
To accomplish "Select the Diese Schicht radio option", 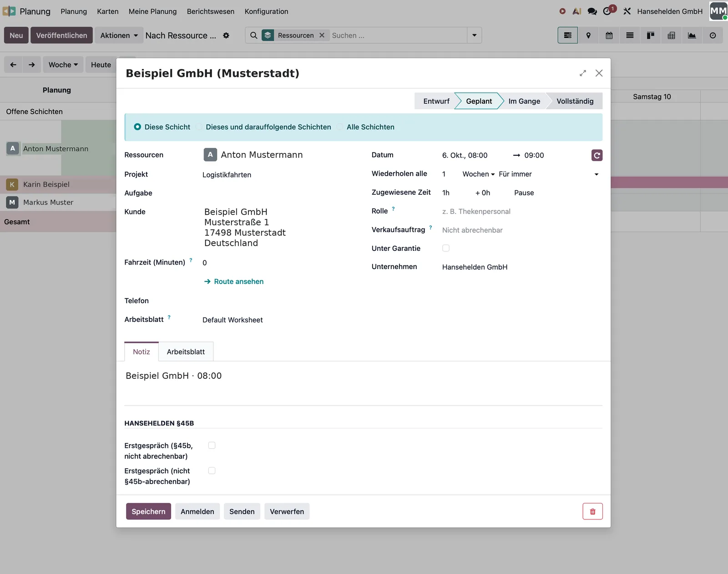I will click(x=137, y=127).
